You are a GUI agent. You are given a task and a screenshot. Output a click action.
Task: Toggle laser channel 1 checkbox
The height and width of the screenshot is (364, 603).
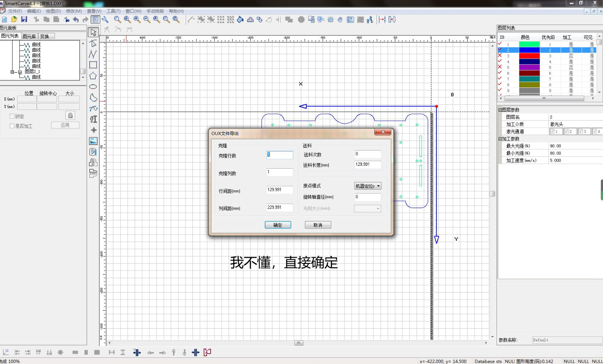coord(553,131)
